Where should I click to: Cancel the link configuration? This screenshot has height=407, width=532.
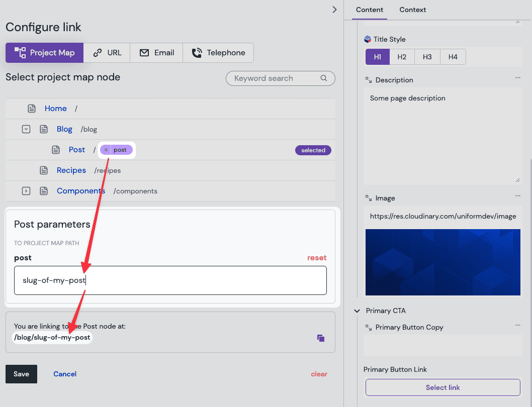[65, 374]
